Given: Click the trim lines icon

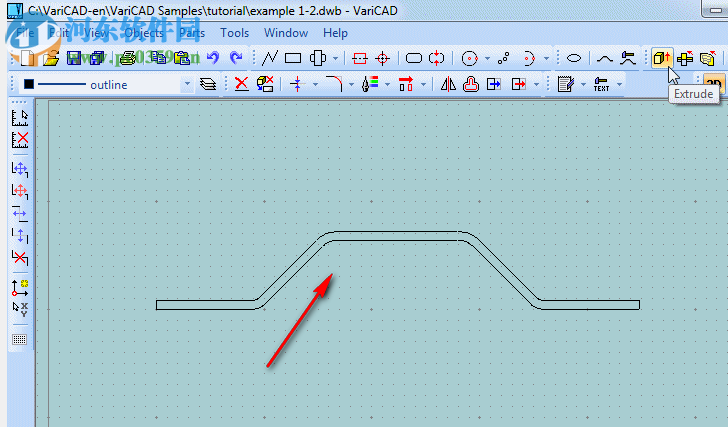Looking at the screenshot, I should click(x=297, y=84).
